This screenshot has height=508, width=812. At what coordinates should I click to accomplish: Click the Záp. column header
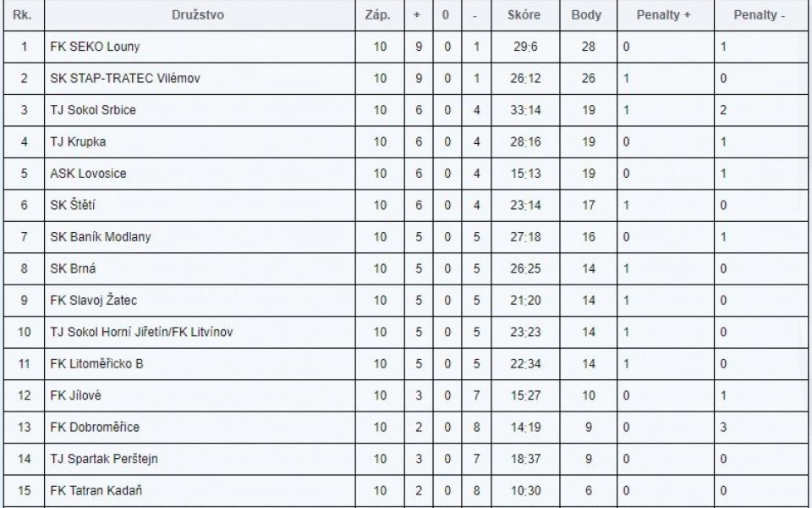(x=377, y=15)
